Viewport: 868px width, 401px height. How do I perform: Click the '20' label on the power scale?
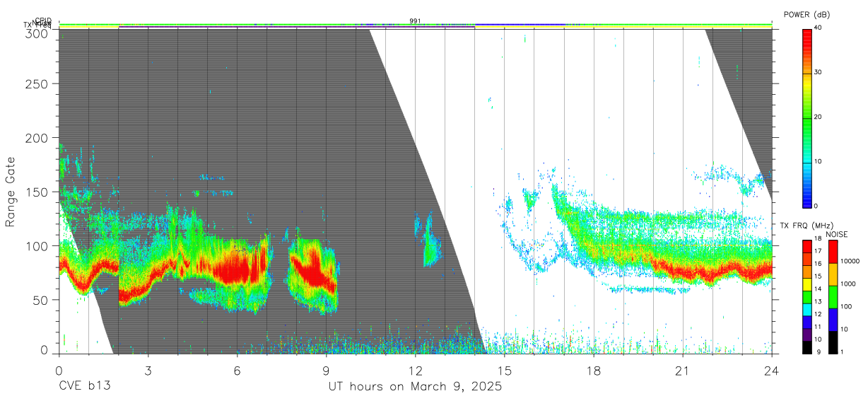[817, 117]
